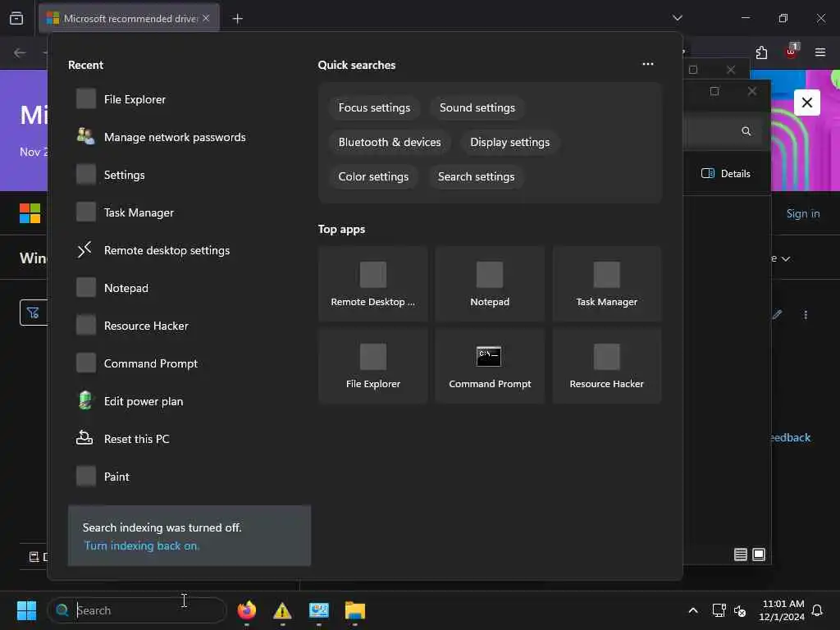Image resolution: width=840 pixels, height=630 pixels.
Task: Open Paint from Recent list
Action: click(x=189, y=477)
